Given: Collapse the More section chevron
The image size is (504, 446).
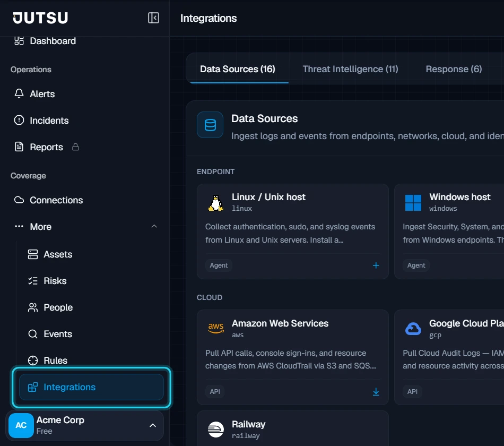Looking at the screenshot, I should pos(154,226).
